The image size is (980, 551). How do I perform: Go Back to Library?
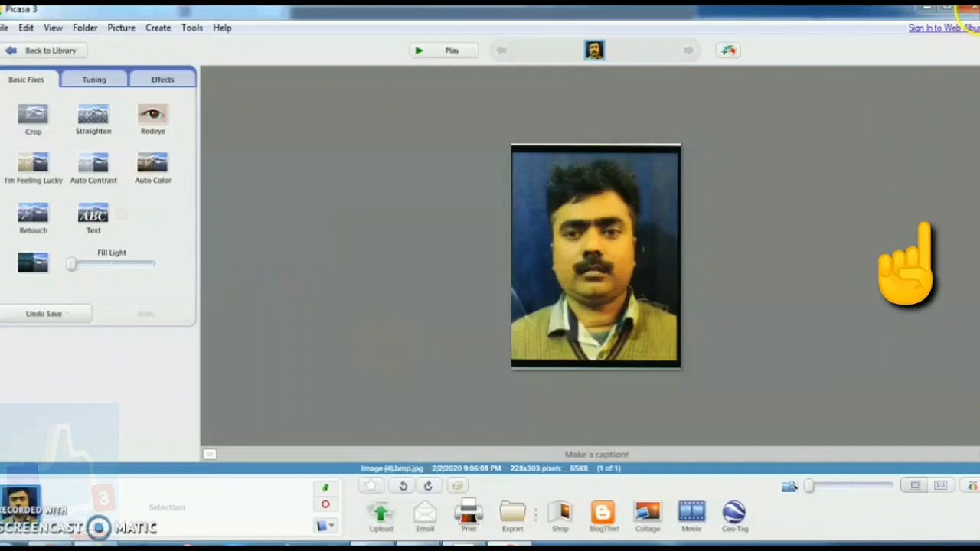[x=43, y=51]
